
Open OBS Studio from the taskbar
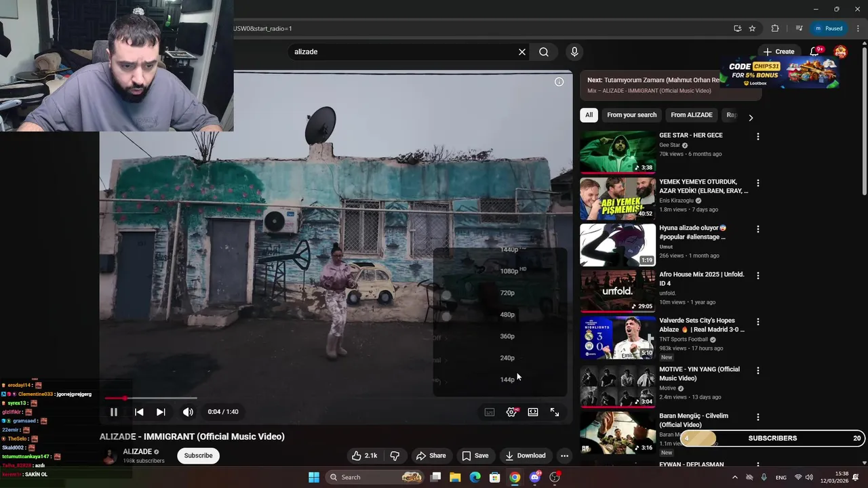coord(555,477)
